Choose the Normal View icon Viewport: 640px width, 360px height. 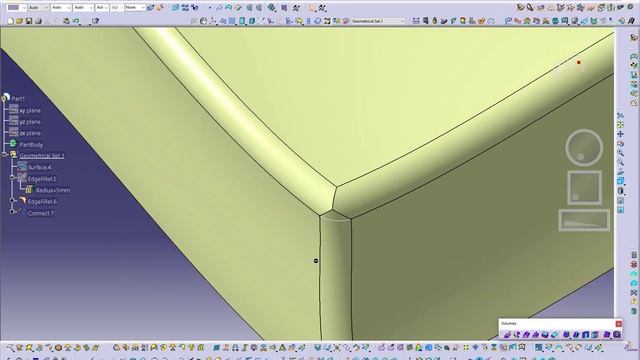click(620, 171)
